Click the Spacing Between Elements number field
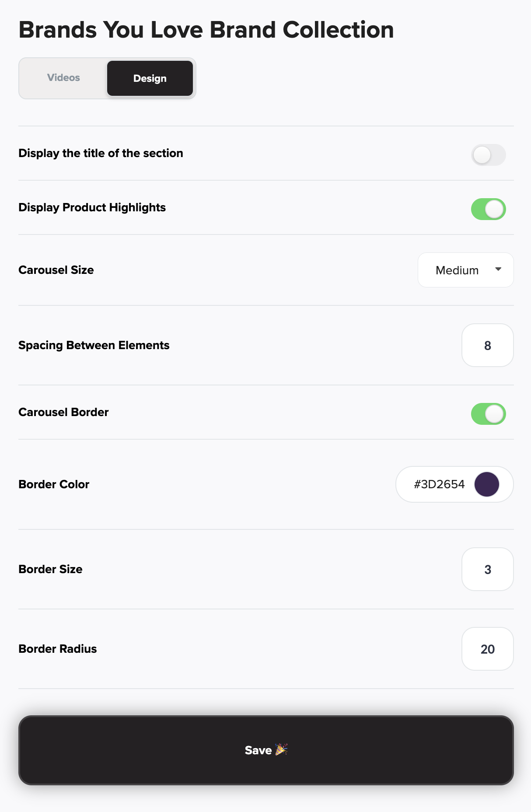Viewport: 531px width, 812px height. coord(487,346)
